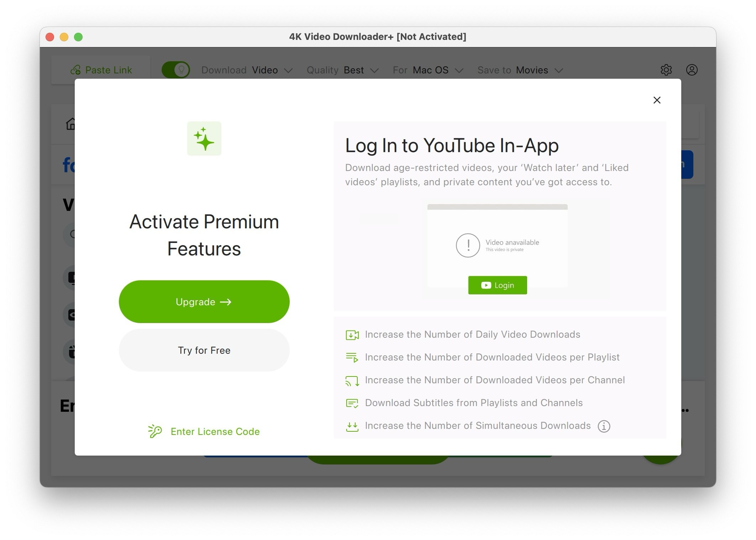This screenshot has height=540, width=756.
Task: Dismiss the premium features modal
Action: point(657,99)
